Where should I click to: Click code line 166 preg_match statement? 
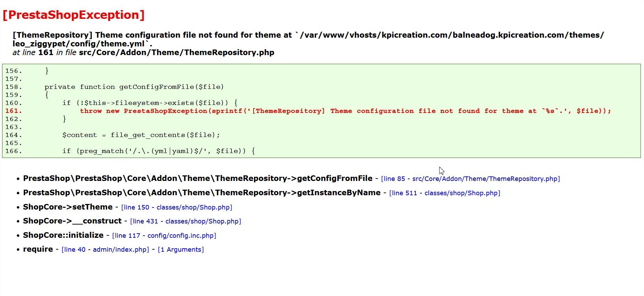coord(159,151)
